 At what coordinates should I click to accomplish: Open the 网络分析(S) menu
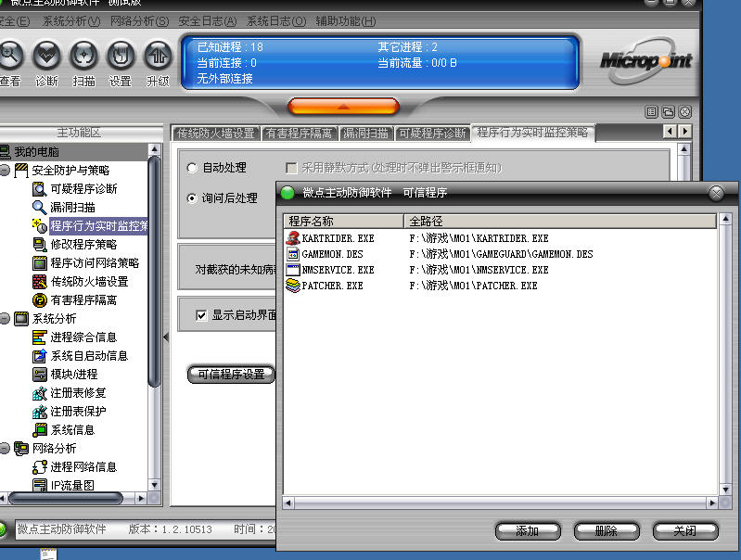[139, 21]
